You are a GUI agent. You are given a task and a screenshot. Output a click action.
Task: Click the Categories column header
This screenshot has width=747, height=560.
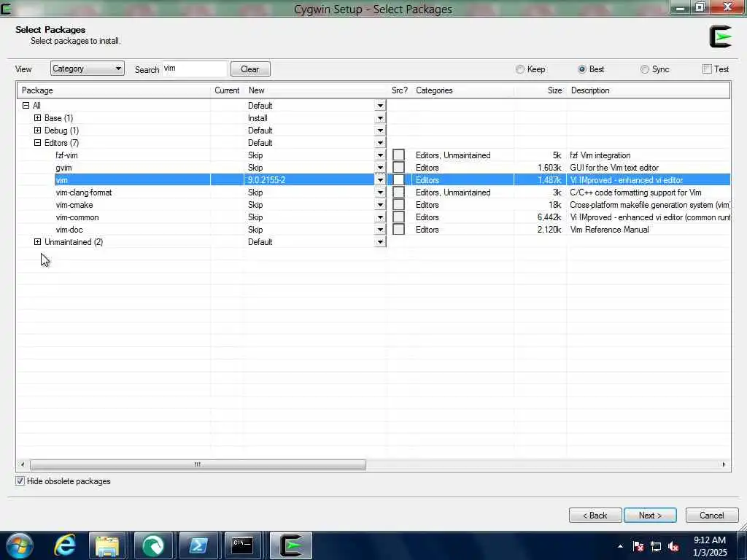coord(462,90)
